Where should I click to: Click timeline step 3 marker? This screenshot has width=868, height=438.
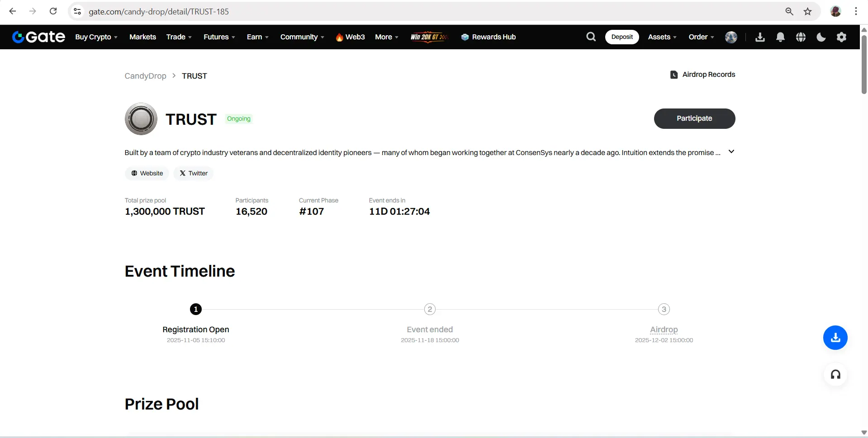(664, 309)
